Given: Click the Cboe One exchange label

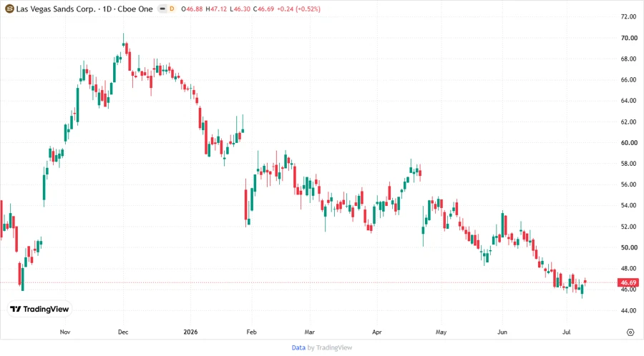Looking at the screenshot, I should coord(135,9).
